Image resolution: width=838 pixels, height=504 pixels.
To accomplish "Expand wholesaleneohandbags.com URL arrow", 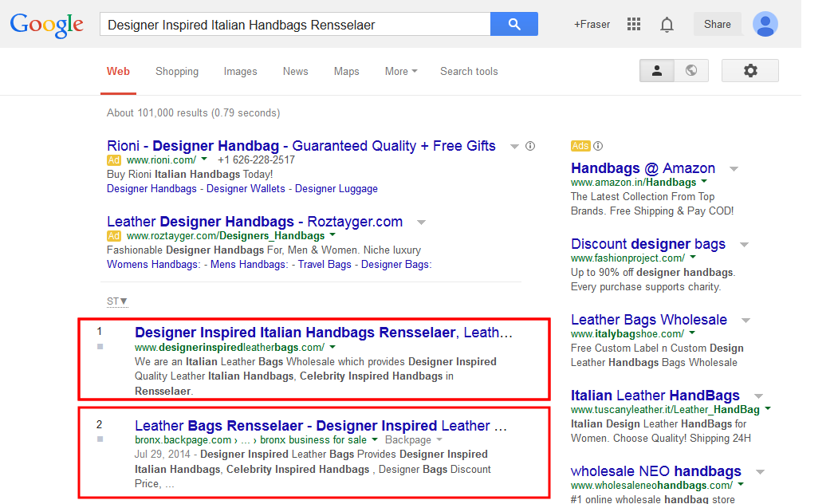I will [741, 485].
